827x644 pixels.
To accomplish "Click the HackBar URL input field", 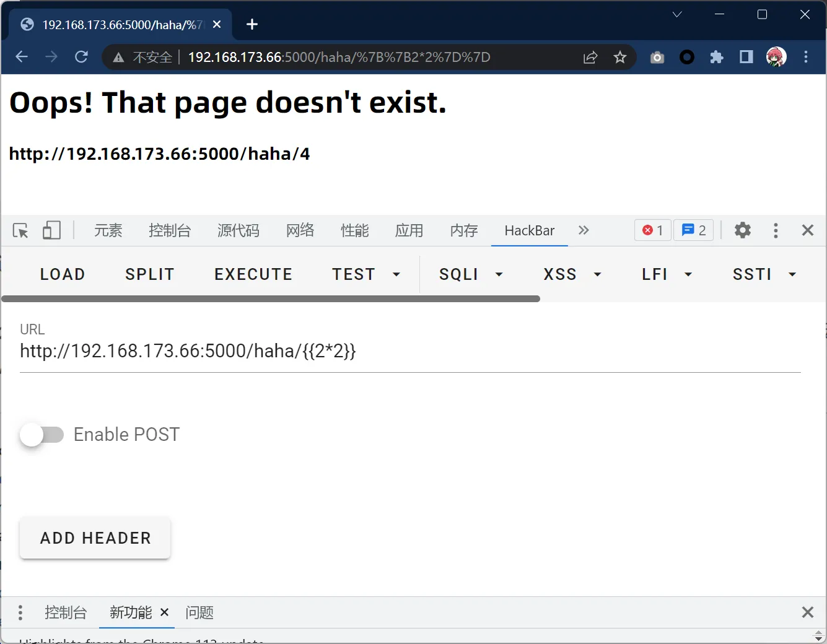I will click(x=409, y=352).
